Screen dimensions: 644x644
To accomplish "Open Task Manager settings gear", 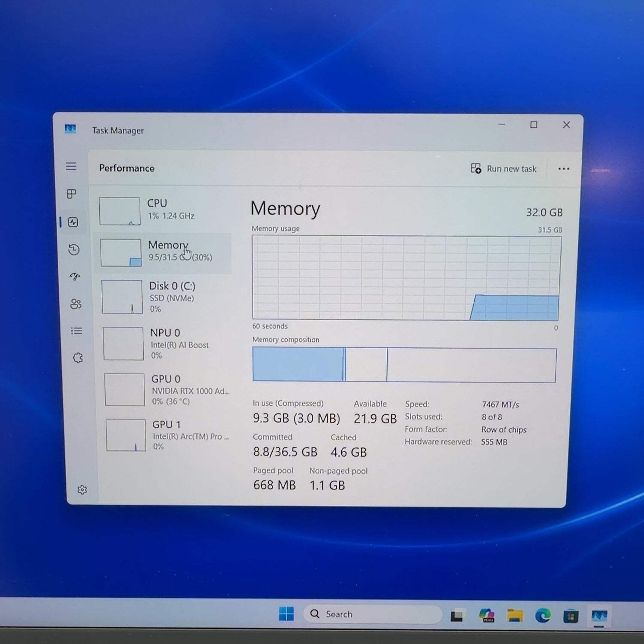I will coord(82,490).
